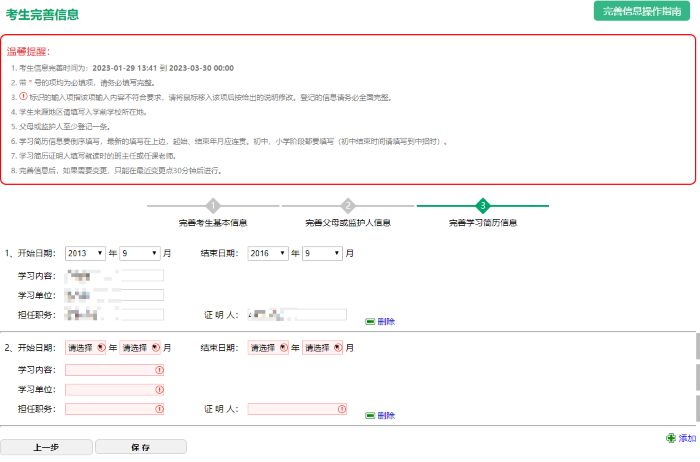Click entry 1 担任职务 input field
The image size is (700, 462).
pyautogui.click(x=114, y=315)
